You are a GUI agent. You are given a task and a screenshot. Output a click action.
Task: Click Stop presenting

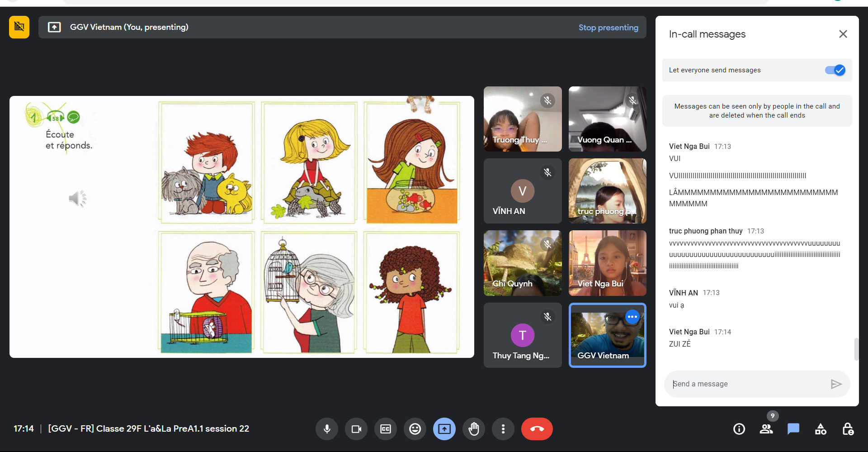[x=608, y=28]
